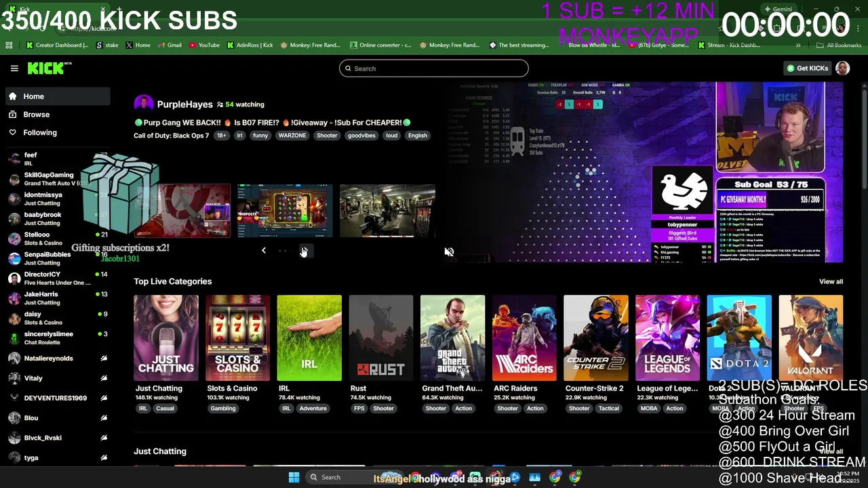The width and height of the screenshot is (868, 488).
Task: Open Stellooo channel in sidebar
Action: (57, 239)
